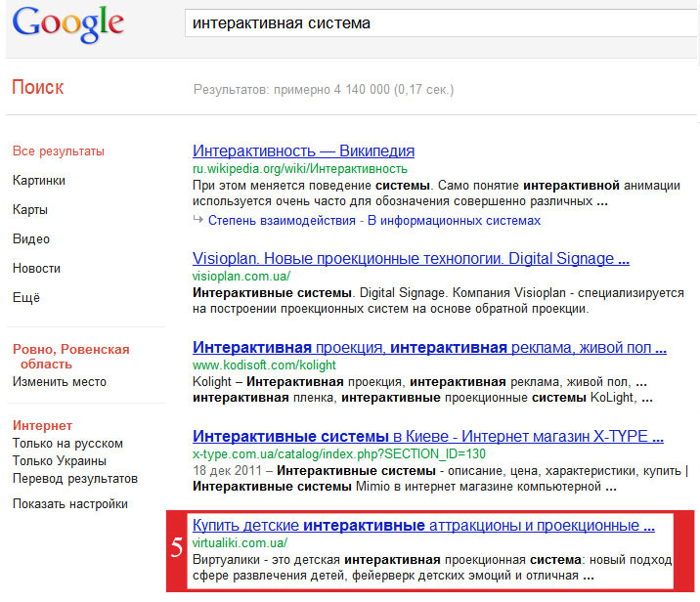Select the Все результаты filter
Image resolution: width=700 pixels, height=602 pixels.
click(x=59, y=151)
